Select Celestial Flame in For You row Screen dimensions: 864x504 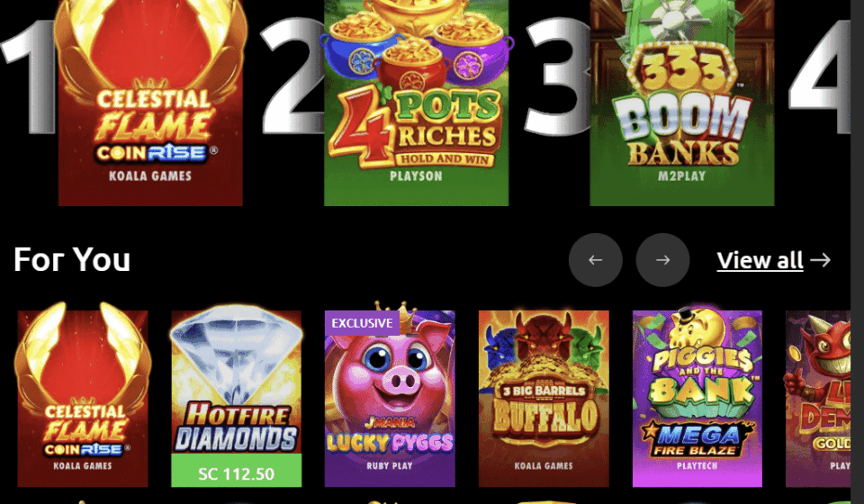pos(83,398)
